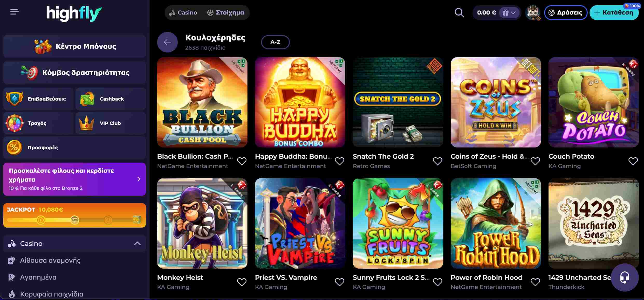Viewport: 644px width, 300px height.
Task: Add Monkey Heist to favorites
Action: pyautogui.click(x=242, y=282)
